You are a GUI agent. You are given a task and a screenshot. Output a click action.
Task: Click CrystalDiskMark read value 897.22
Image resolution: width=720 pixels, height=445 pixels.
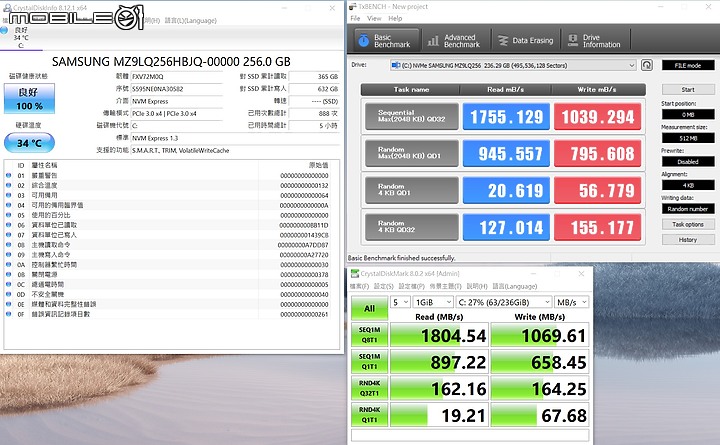point(439,361)
